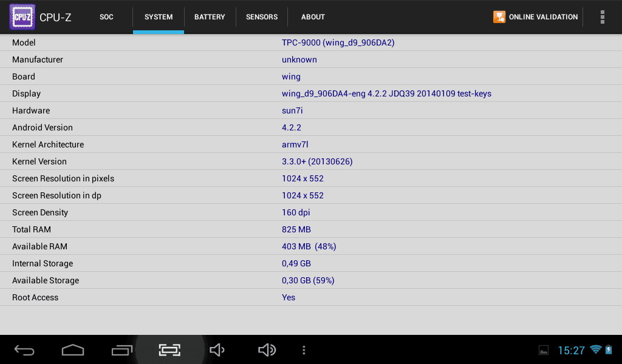Raise the volume using the louder speaker icon
622x364 pixels.
[267, 350]
